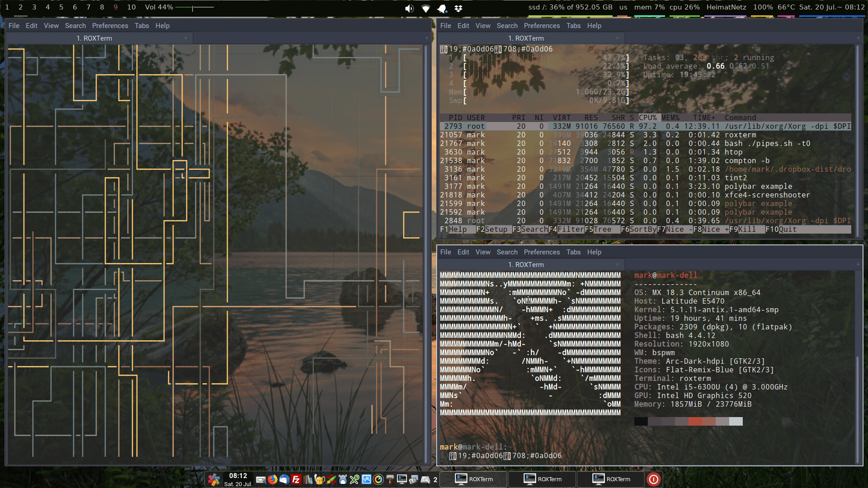Toggle tree view with F5Tree in htop

pos(600,230)
